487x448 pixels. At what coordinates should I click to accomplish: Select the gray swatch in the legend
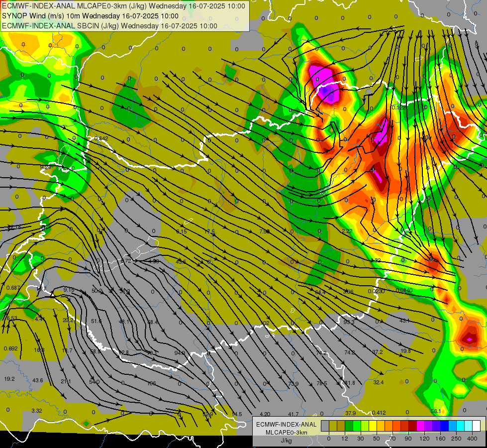[x=325, y=426]
